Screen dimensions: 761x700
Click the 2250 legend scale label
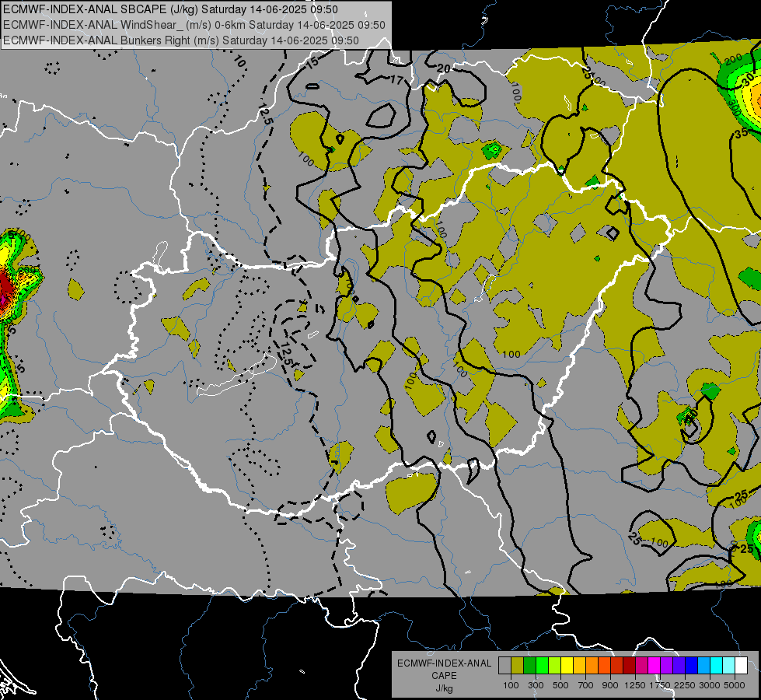685,685
